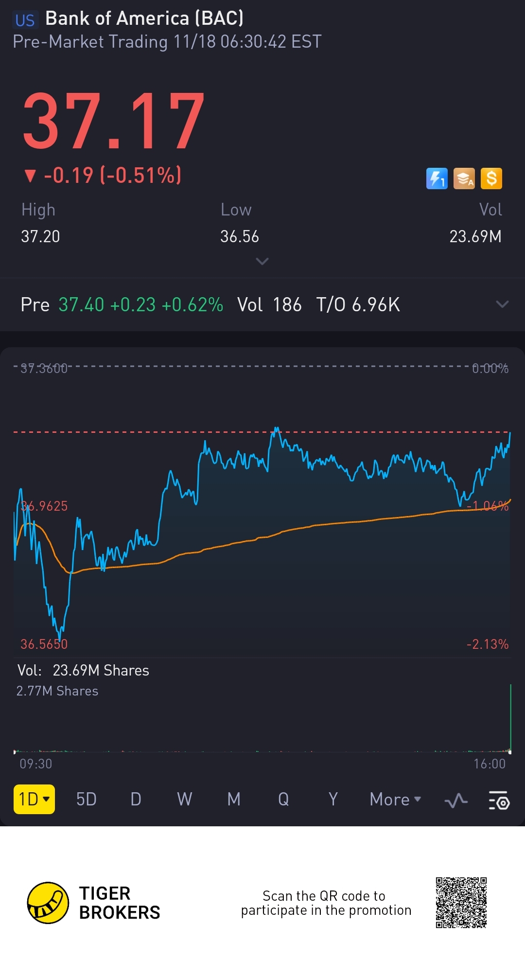Select the Y yearly chart tab
This screenshot has width=525, height=980.
pos(333,799)
